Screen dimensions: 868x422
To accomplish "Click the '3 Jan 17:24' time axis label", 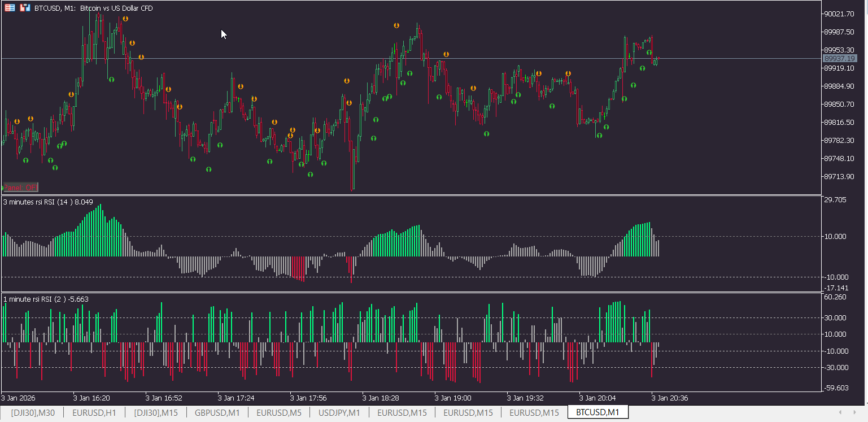I will pyautogui.click(x=236, y=398).
